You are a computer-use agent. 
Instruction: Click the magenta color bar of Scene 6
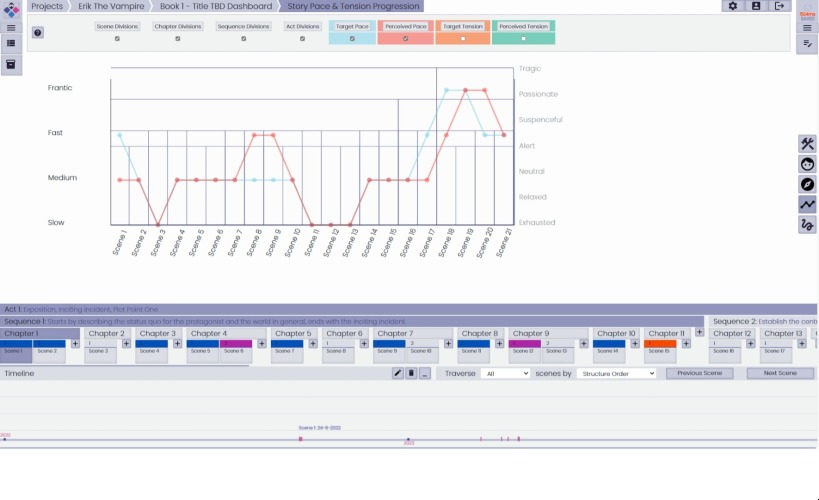click(x=236, y=344)
